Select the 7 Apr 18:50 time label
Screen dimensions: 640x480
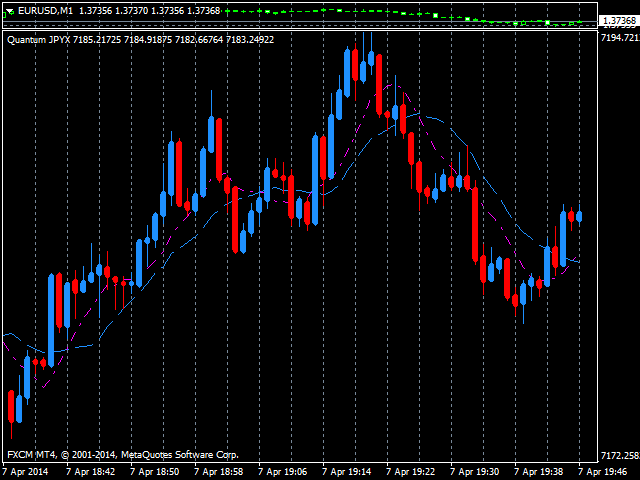click(154, 471)
